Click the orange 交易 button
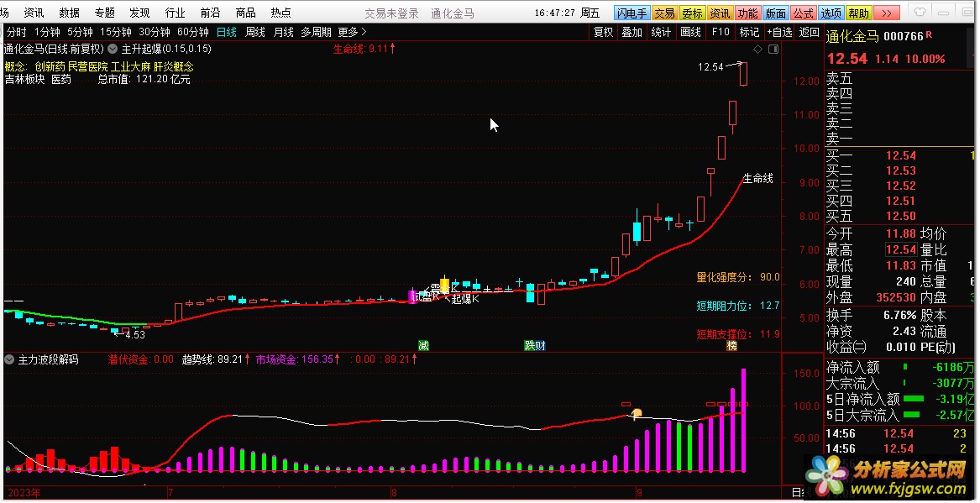The image size is (980, 503). point(664,13)
